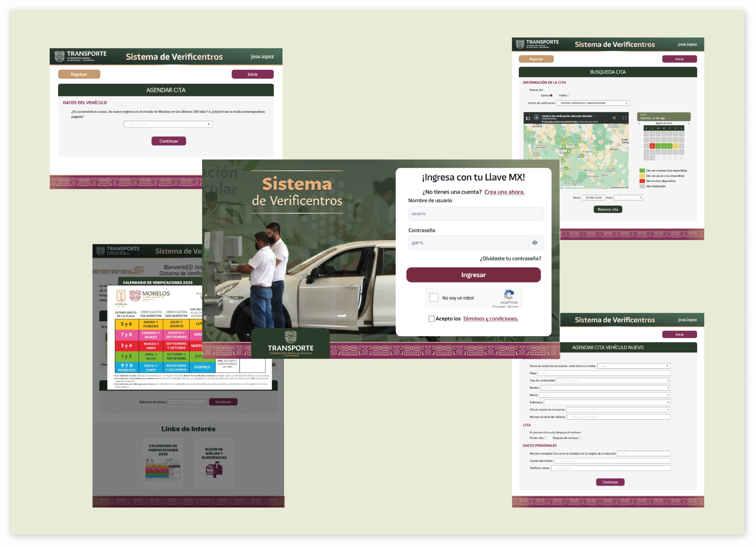Pick the green day 18 in calendar
The width and height of the screenshot is (756, 547).
pyautogui.click(x=664, y=146)
